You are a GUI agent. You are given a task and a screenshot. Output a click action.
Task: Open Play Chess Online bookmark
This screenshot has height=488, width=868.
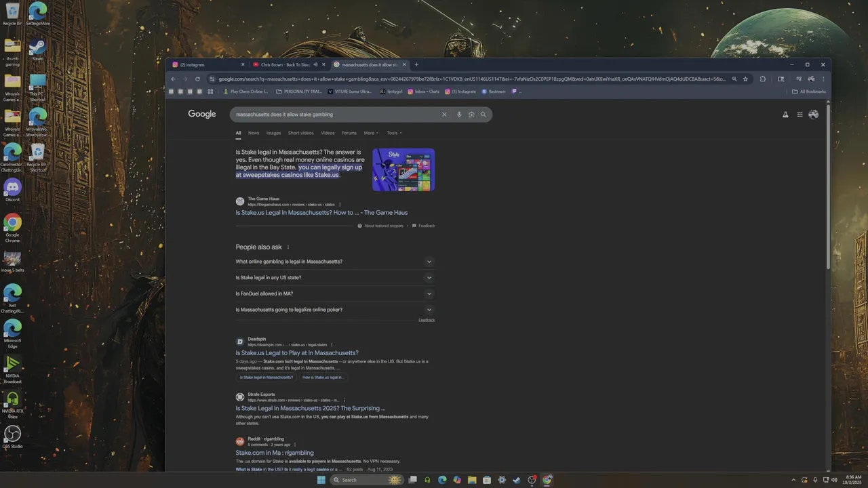click(x=245, y=91)
